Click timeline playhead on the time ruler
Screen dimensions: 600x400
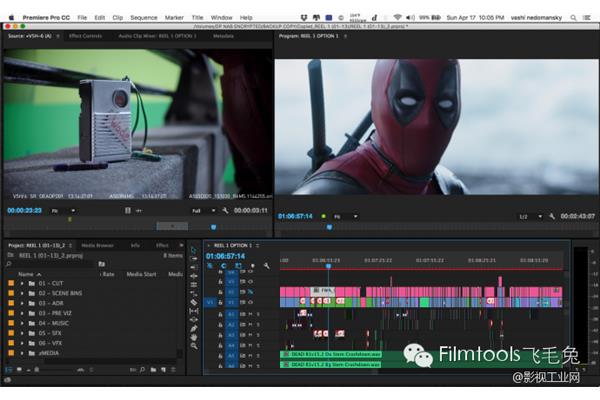328,265
